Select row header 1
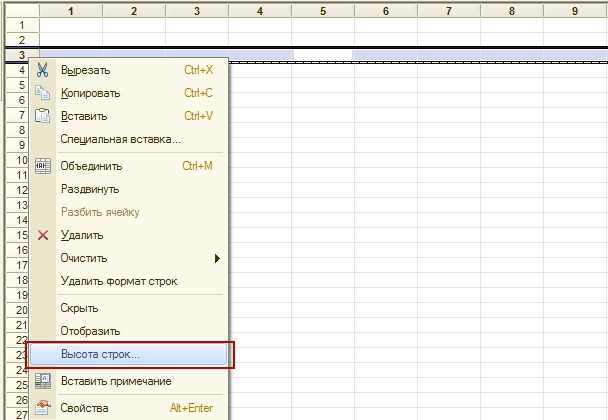Screen dimensions: 608x420 pos(22,25)
